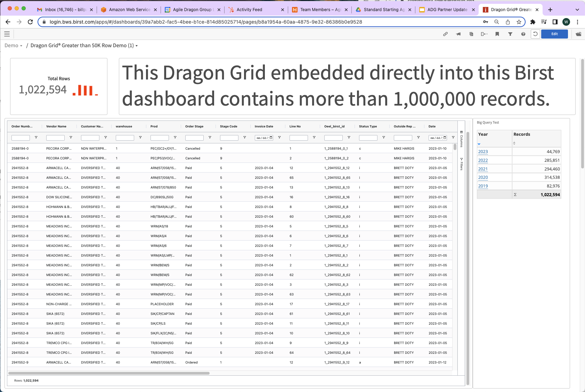This screenshot has height=392, width=585.
Task: Open the megaphone announcement icon
Action: 458,34
